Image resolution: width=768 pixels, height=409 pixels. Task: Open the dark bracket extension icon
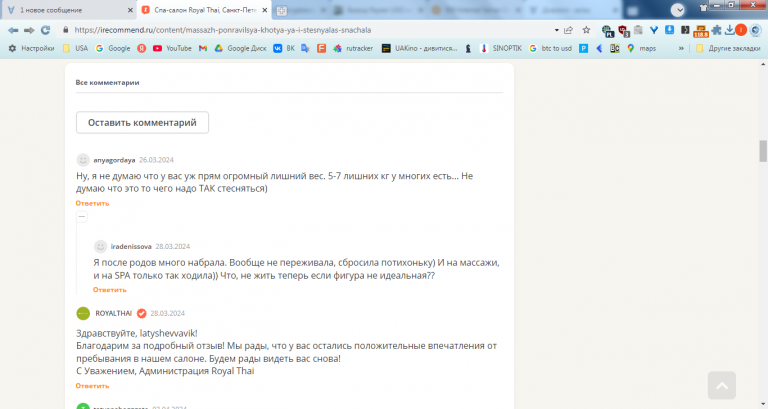click(x=685, y=30)
